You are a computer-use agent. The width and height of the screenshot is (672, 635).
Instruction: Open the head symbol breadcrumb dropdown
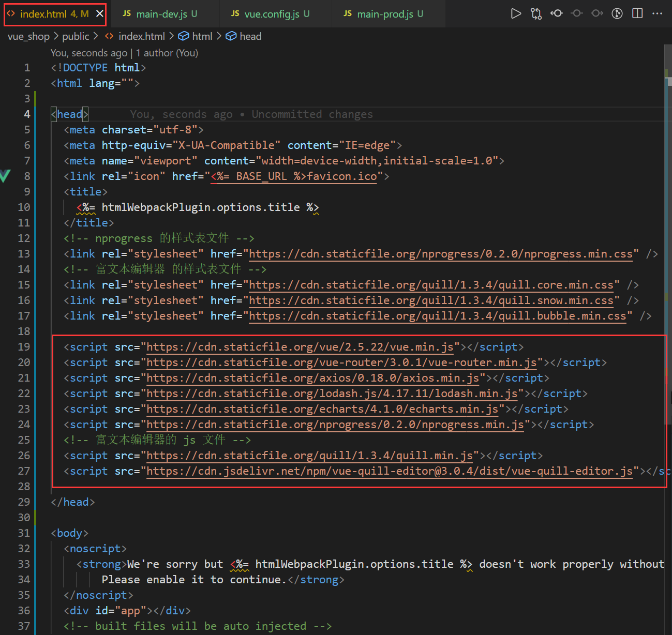250,36
